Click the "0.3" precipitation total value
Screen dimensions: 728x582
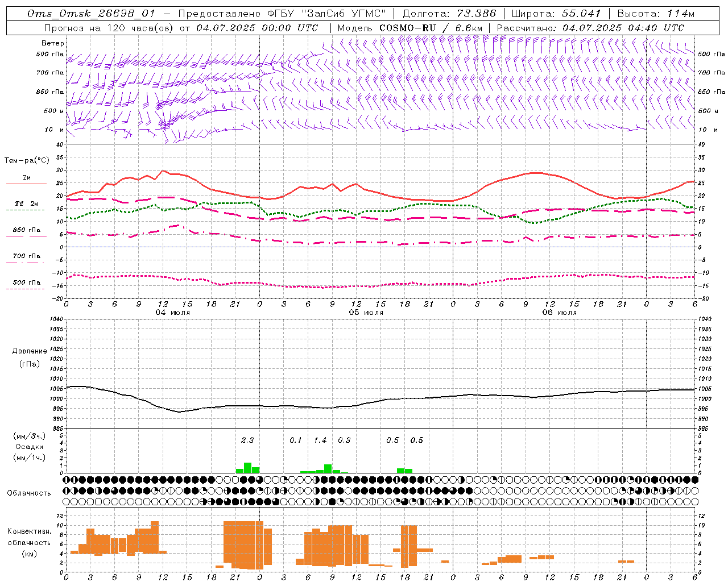click(344, 440)
